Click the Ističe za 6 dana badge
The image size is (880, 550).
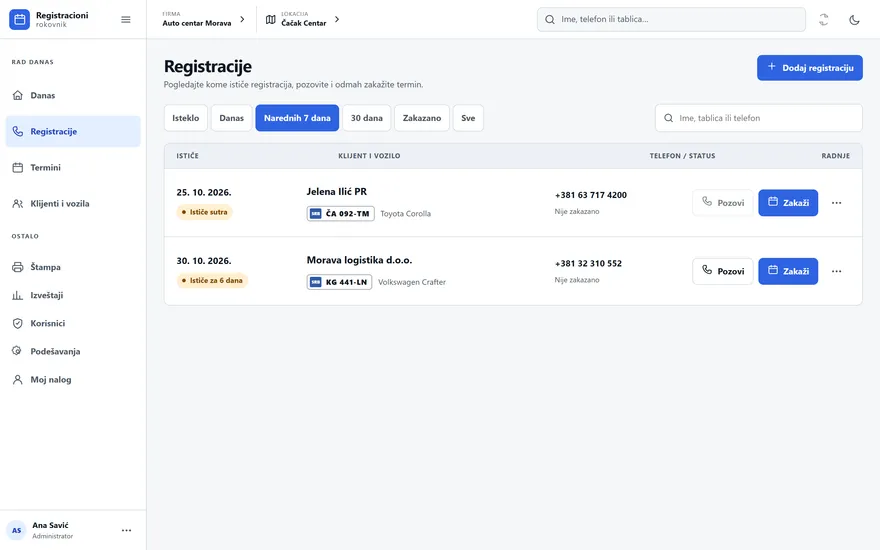coord(212,281)
